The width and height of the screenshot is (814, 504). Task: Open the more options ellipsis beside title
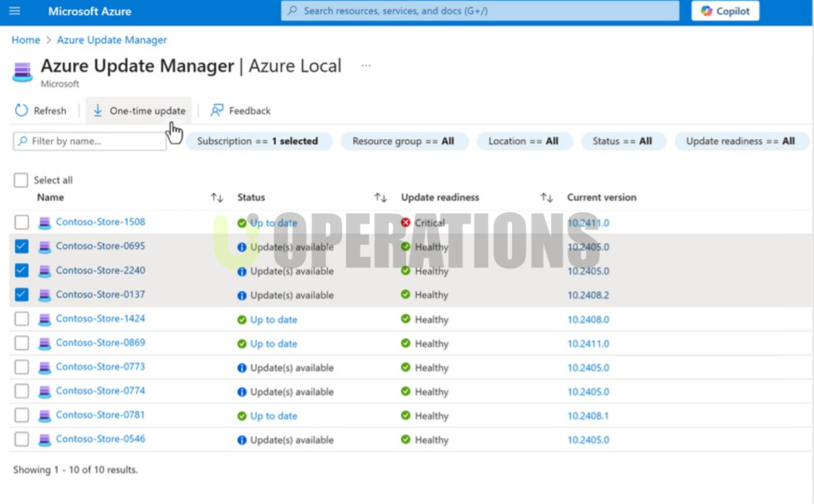pos(366,65)
